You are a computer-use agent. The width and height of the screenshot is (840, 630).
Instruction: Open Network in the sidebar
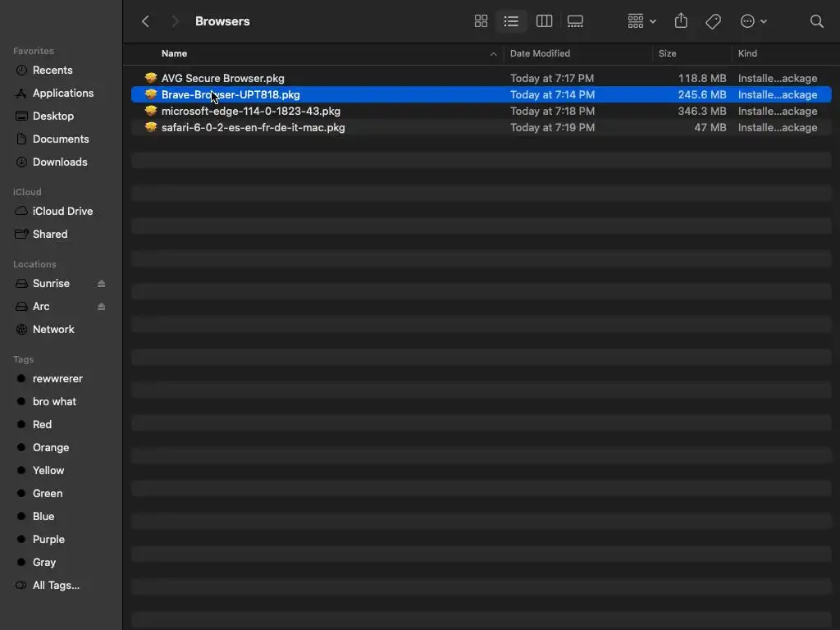click(x=53, y=330)
